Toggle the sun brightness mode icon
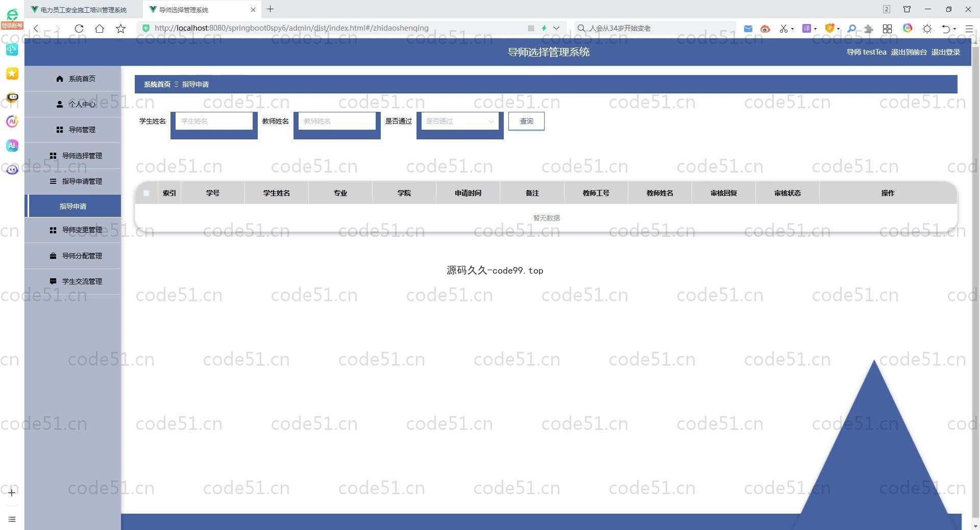980x530 pixels. [927, 29]
